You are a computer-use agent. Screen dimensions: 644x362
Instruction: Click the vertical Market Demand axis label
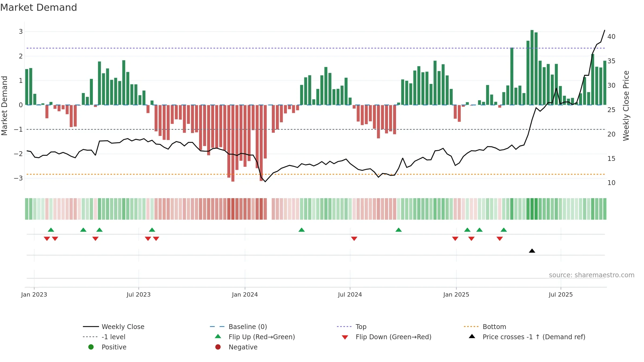4,106
